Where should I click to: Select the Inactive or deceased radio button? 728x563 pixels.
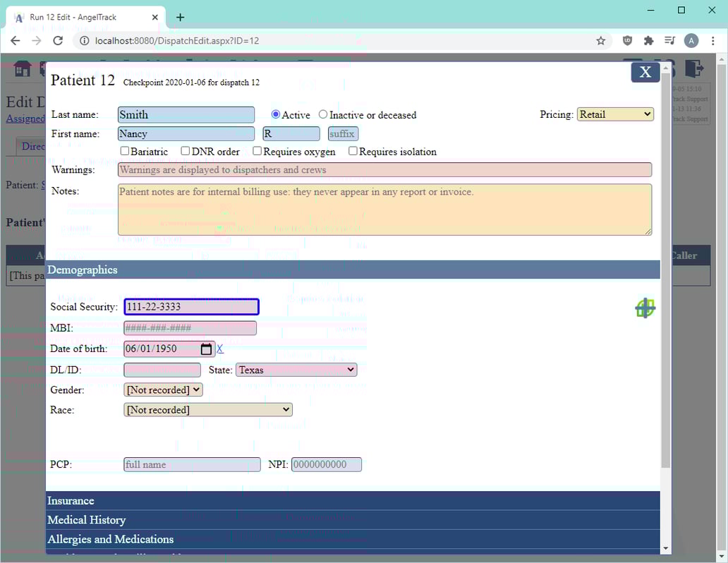coord(322,114)
